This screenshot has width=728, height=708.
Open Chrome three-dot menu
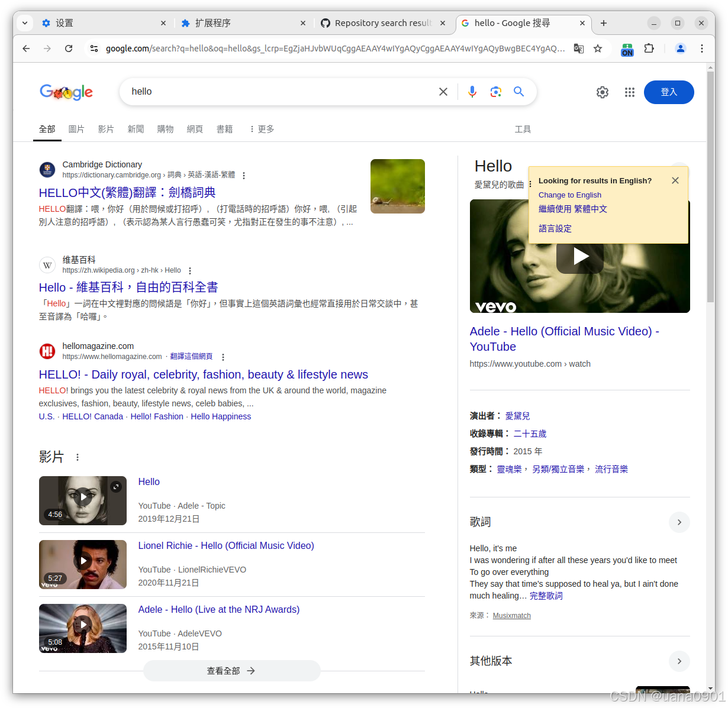(702, 49)
